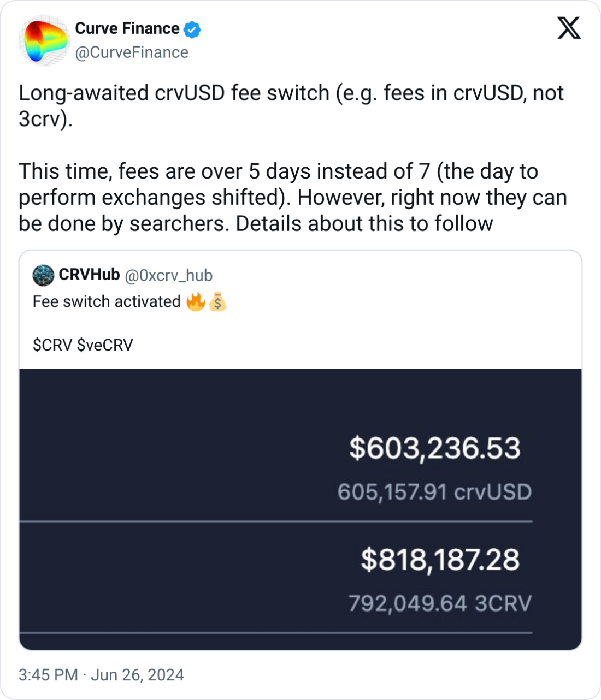Select the $veCRV cashtag
This screenshot has height=700, width=601.
[x=105, y=345]
